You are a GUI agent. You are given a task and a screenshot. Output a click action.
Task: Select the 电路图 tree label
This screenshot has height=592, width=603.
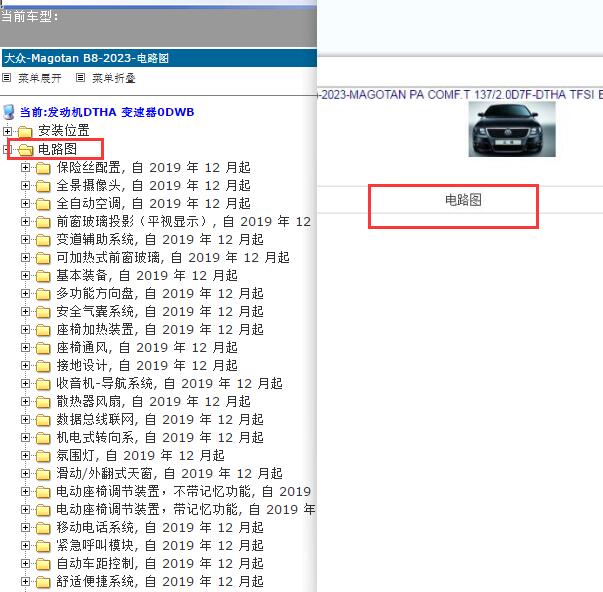(x=57, y=149)
